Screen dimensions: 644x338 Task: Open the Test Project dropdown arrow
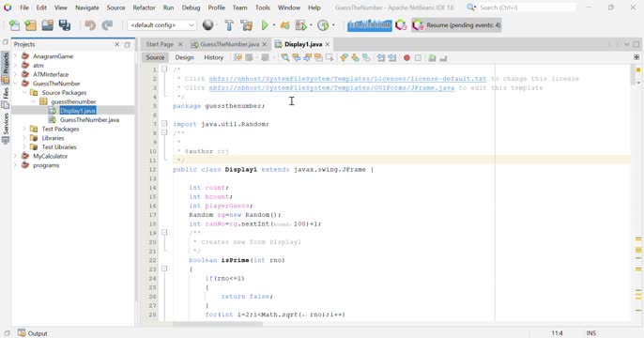(311, 25)
